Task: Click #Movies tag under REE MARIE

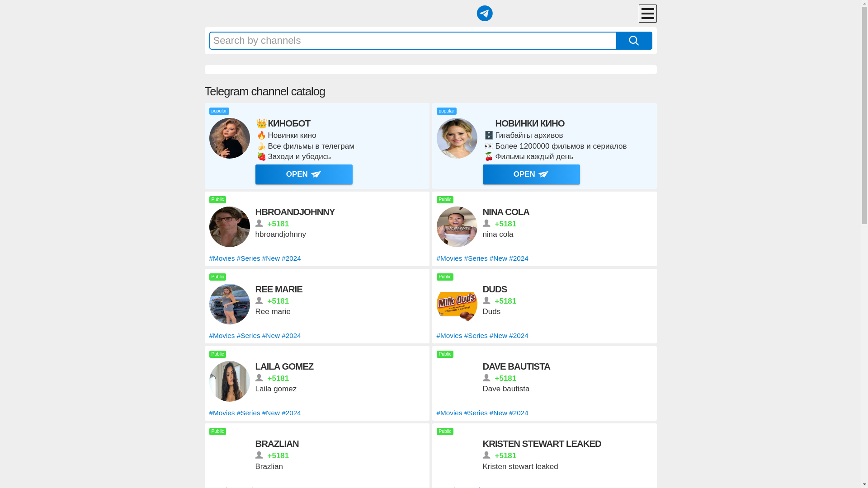Action: [222, 336]
